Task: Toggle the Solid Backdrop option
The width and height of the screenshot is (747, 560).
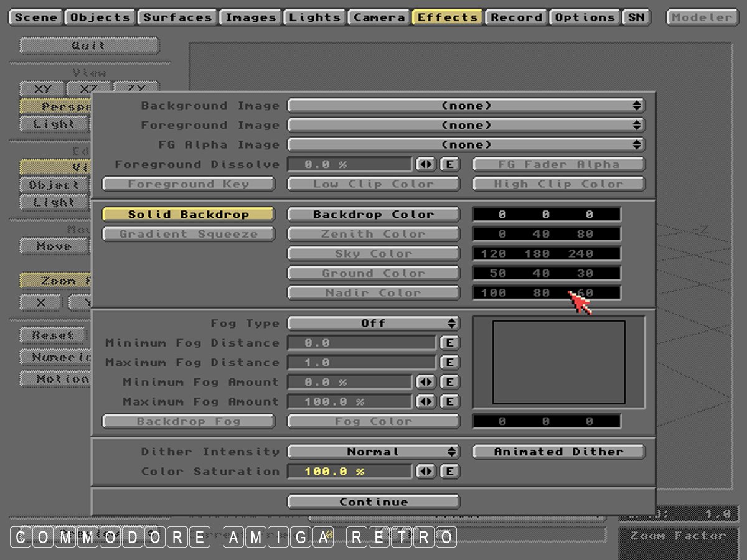Action: pos(188,215)
